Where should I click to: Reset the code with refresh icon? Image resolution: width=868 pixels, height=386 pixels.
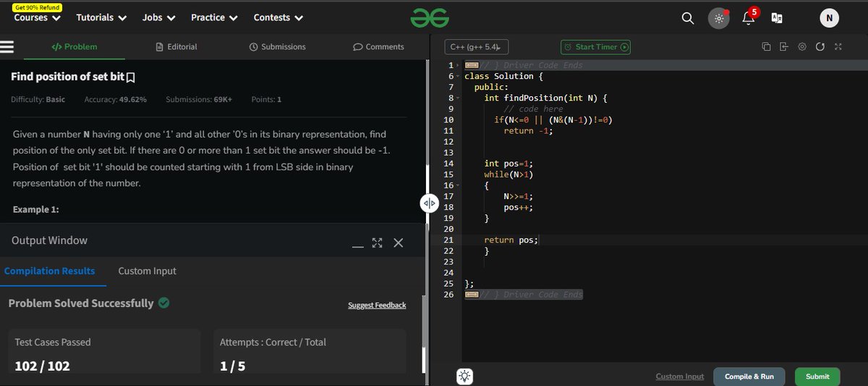820,47
